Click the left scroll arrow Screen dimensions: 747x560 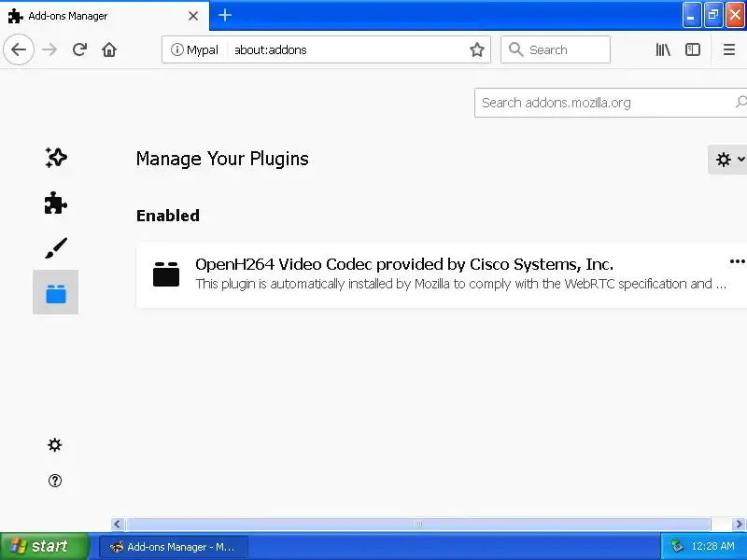pos(118,525)
